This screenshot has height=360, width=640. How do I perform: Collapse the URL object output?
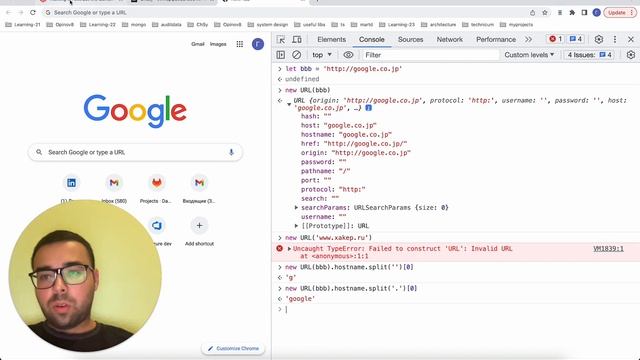[x=289, y=104]
